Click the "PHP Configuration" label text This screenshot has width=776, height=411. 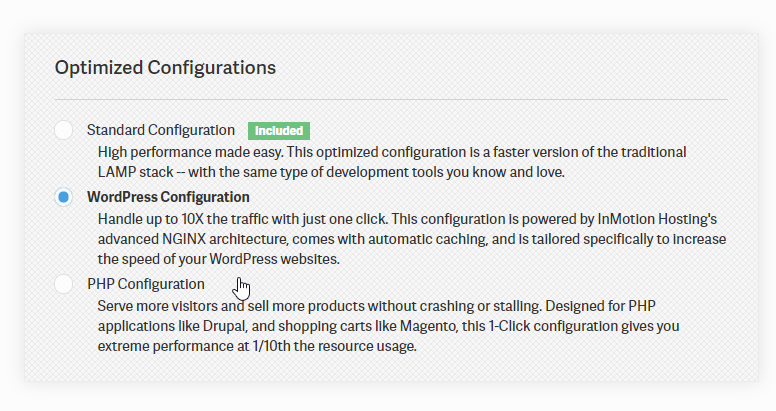[x=146, y=284]
